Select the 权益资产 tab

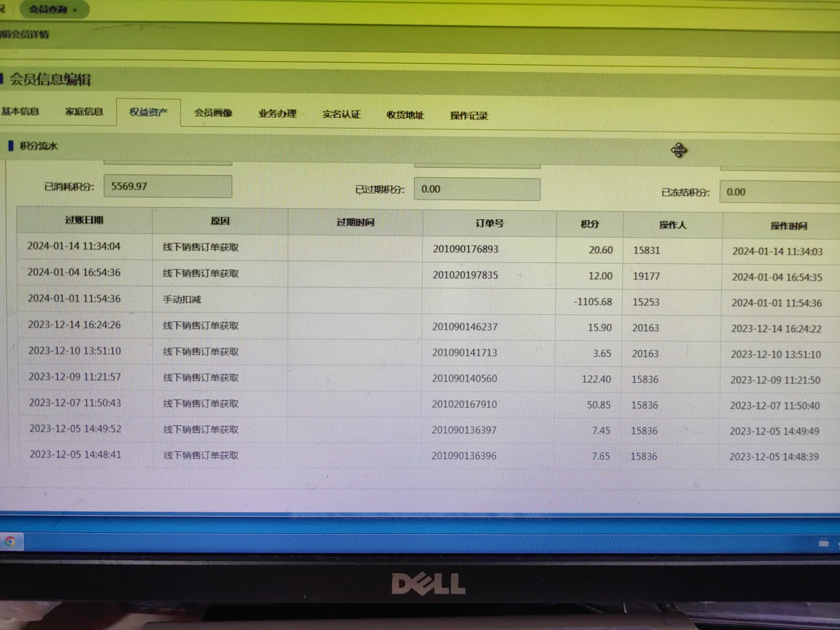(148, 112)
